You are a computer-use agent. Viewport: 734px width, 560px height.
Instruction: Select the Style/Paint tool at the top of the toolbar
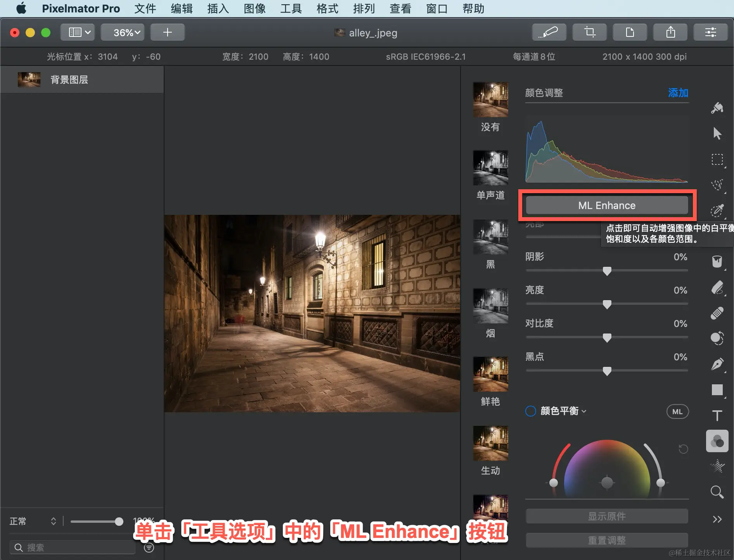[717, 108]
